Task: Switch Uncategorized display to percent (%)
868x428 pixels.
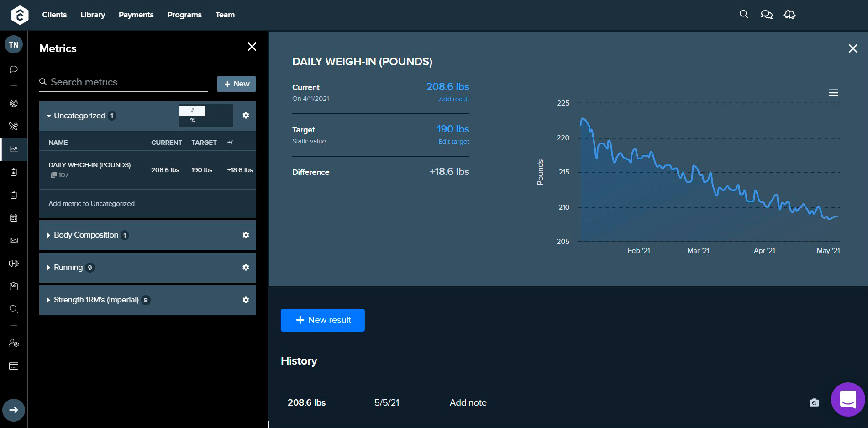Action: [193, 121]
